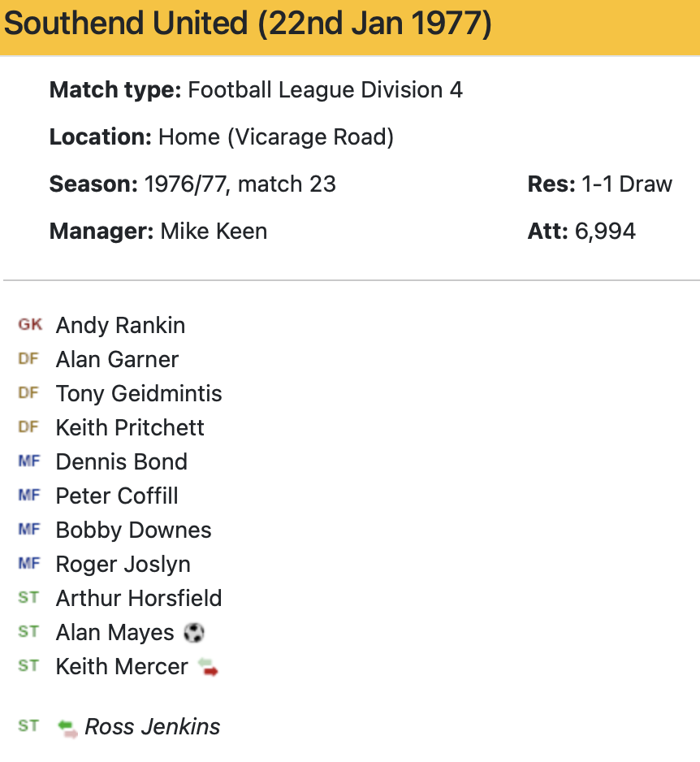Click the GK position badge for Andy Rankin
The image size is (700, 762).
point(30,325)
